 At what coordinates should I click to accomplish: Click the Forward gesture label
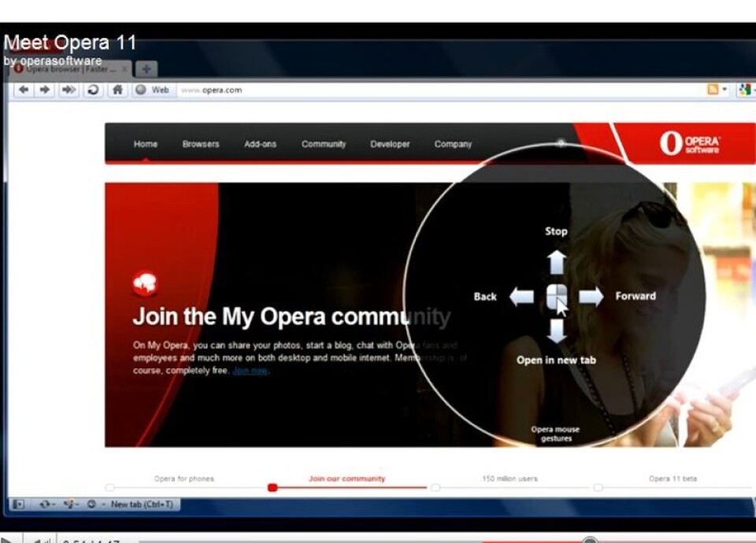(636, 296)
